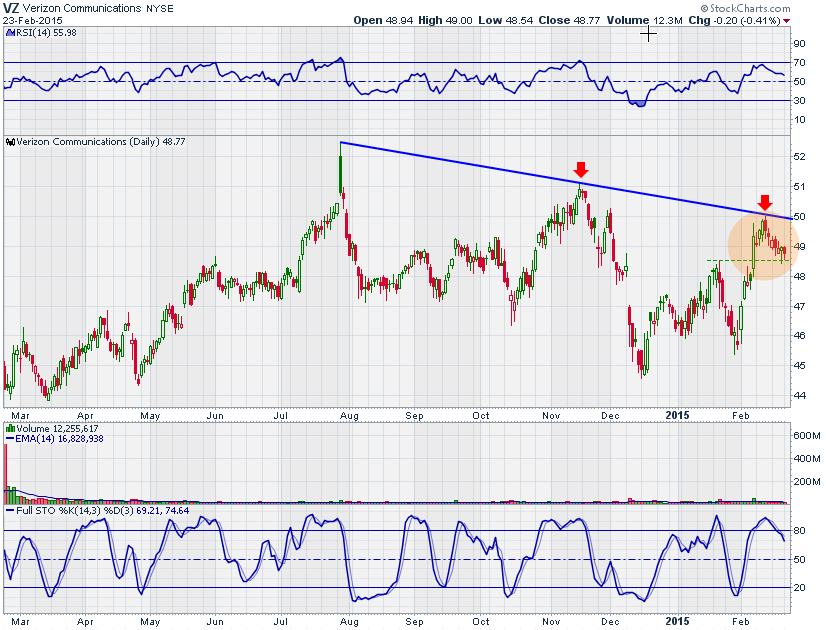Click the RSI(14) legend line icon

tap(9, 32)
